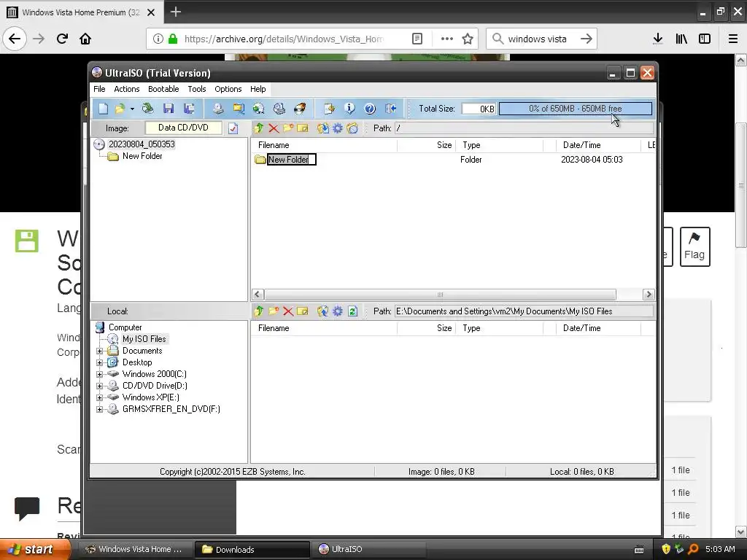This screenshot has height=560, width=747.
Task: Click the blue Info balloon icon
Action: pyautogui.click(x=349, y=109)
